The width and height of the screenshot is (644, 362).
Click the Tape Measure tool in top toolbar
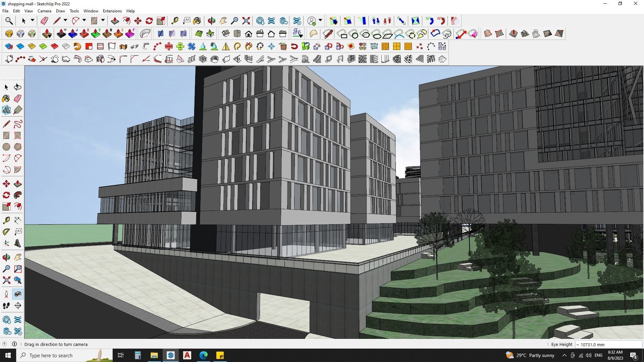[175, 21]
